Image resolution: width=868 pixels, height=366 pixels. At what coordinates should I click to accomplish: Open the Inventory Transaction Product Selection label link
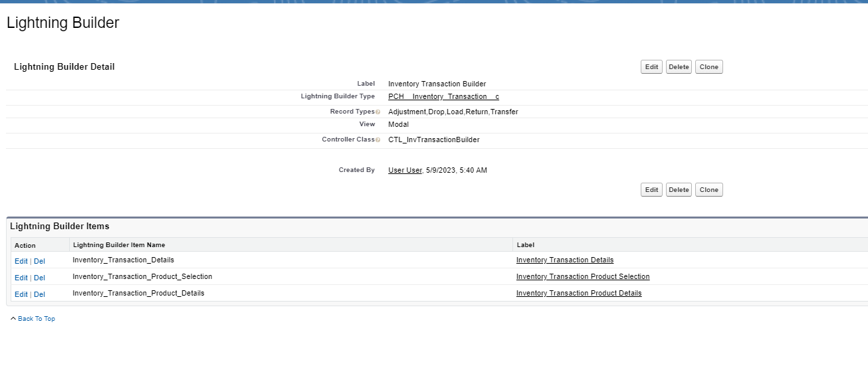tap(582, 277)
